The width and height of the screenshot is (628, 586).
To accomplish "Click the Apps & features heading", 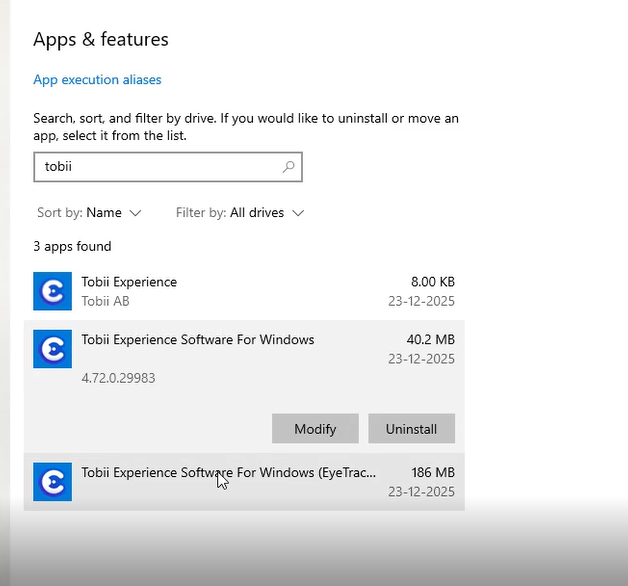I will (x=101, y=39).
